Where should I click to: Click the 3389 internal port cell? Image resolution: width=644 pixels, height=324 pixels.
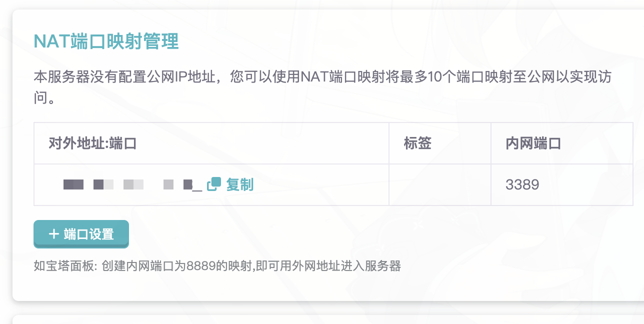(522, 185)
